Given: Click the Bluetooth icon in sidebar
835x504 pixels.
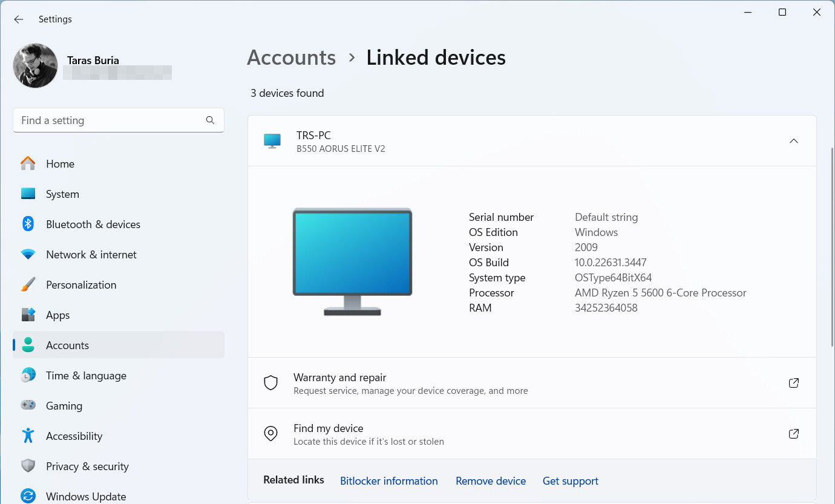Looking at the screenshot, I should [x=28, y=224].
